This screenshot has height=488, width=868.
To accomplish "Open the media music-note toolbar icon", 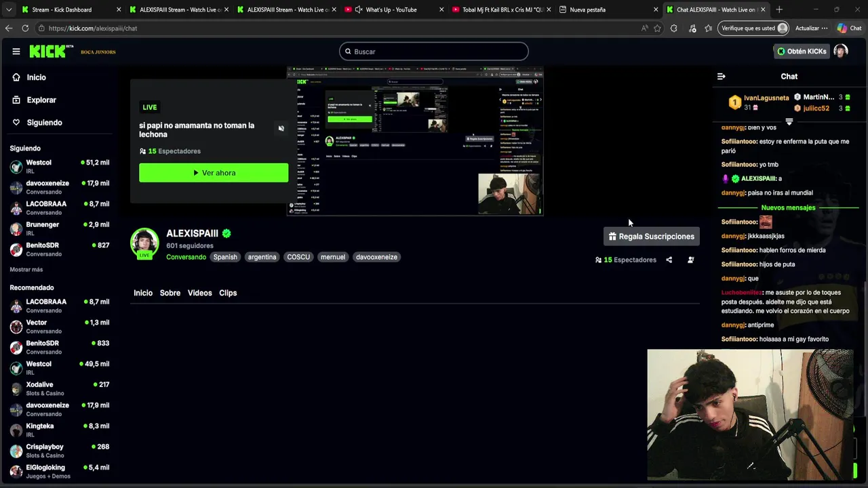I will [x=692, y=28].
